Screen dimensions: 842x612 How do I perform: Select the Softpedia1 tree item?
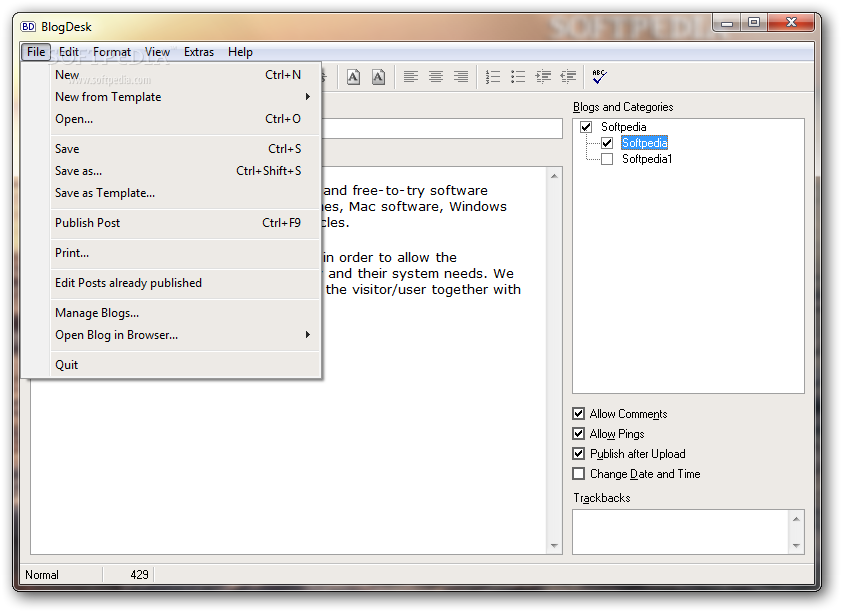(x=647, y=159)
